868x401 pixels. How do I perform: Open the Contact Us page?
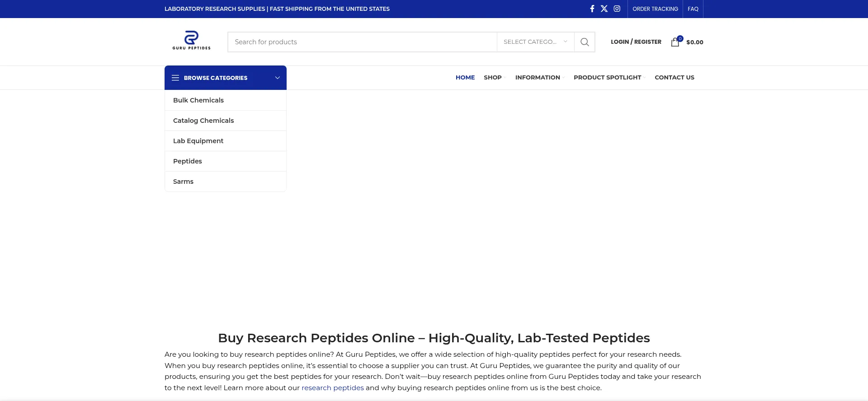tap(674, 78)
